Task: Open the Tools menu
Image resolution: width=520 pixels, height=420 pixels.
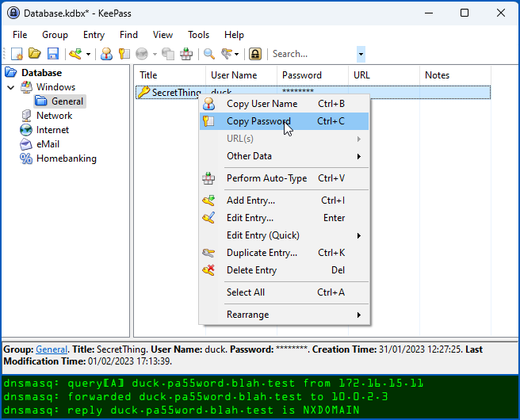Action: click(199, 35)
